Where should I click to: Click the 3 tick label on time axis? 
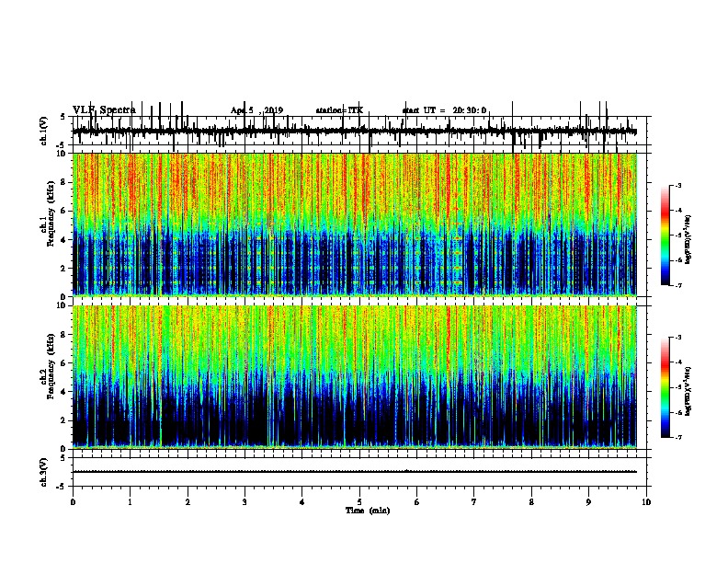pos(245,502)
